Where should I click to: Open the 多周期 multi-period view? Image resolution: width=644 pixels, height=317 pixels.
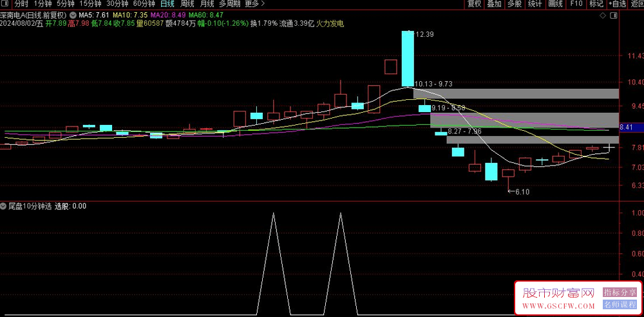click(229, 4)
